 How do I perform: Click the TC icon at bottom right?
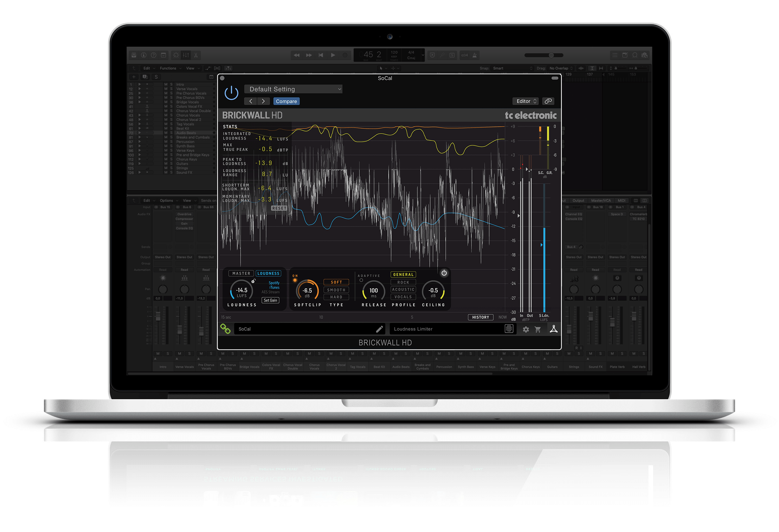[553, 329]
